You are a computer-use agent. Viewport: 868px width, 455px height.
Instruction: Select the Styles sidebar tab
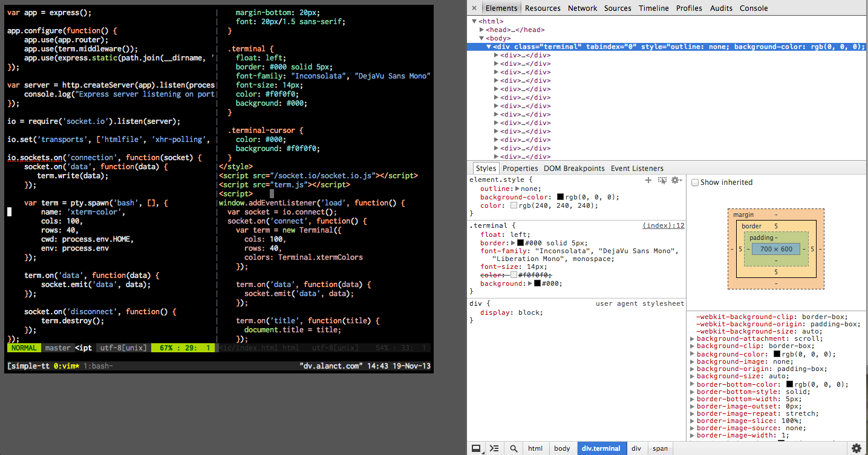click(x=485, y=169)
